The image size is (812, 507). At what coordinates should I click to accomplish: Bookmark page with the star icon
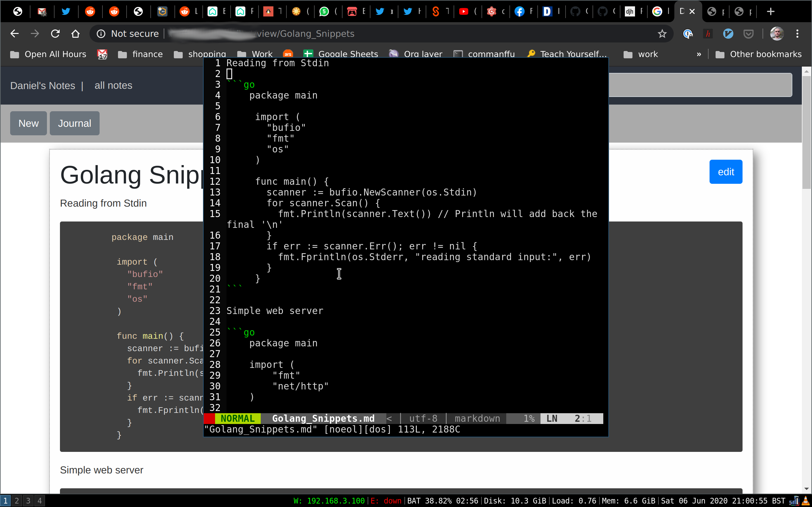[662, 34]
